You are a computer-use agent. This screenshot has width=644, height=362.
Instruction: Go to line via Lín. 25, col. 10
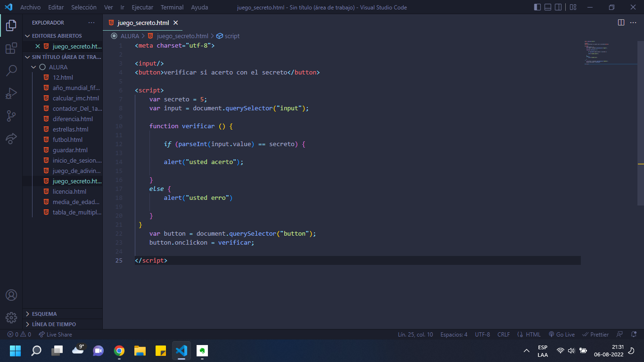tap(415, 335)
